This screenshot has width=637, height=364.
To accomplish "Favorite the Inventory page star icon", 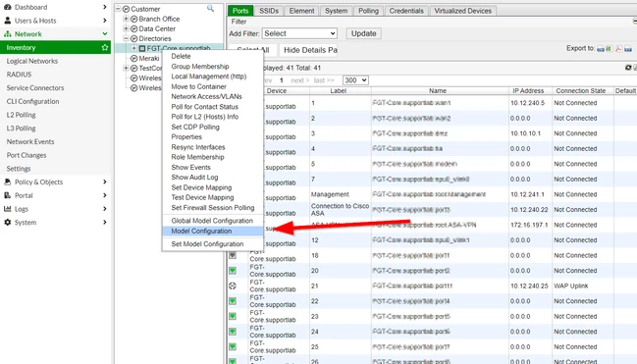I will pos(105,47).
